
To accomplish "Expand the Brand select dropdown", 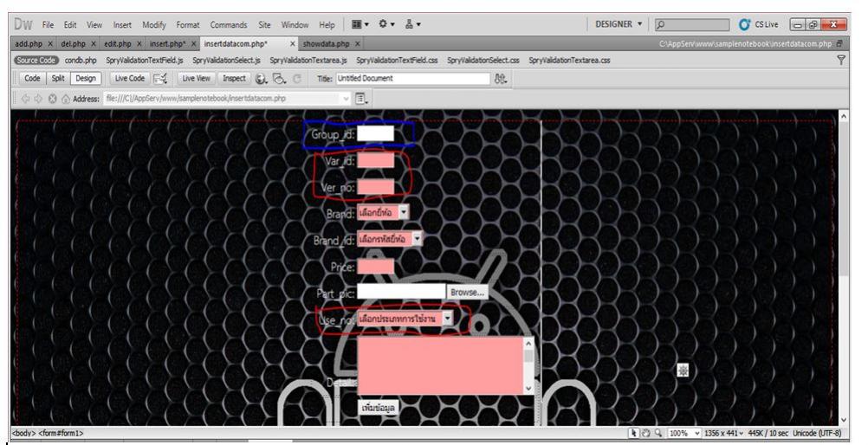I will tap(404, 212).
